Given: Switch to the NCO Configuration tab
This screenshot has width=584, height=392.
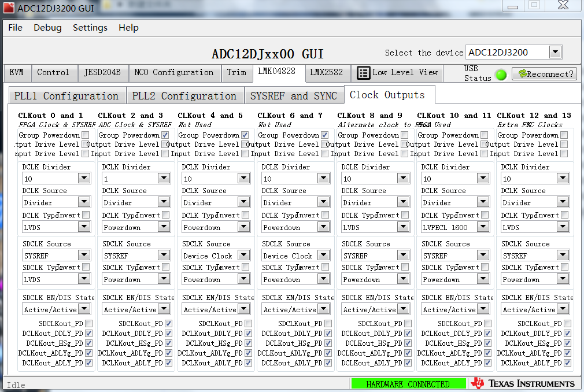Looking at the screenshot, I should pyautogui.click(x=174, y=73).
